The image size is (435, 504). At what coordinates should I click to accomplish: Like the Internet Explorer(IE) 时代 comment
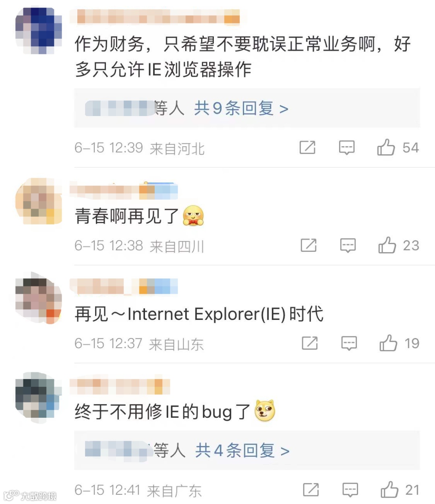[x=388, y=343]
